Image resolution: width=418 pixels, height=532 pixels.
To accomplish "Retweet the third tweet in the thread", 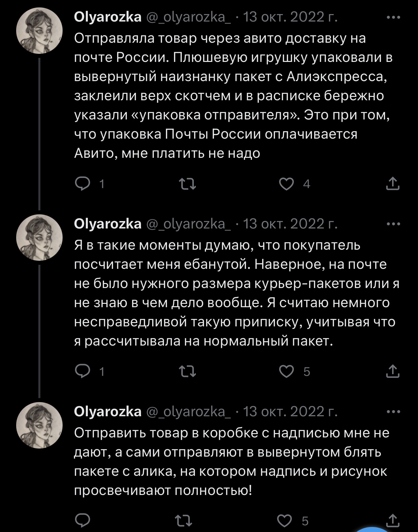I will (184, 521).
